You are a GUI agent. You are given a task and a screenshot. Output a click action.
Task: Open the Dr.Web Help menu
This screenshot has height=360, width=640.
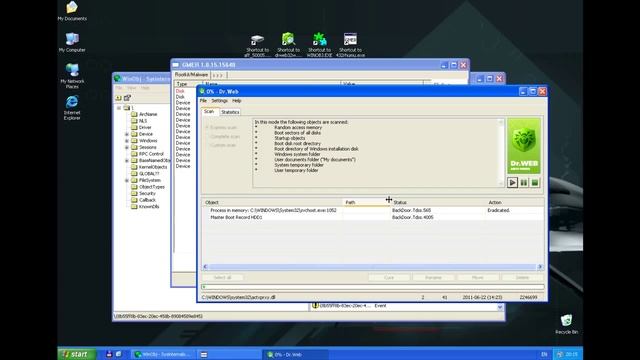click(236, 100)
